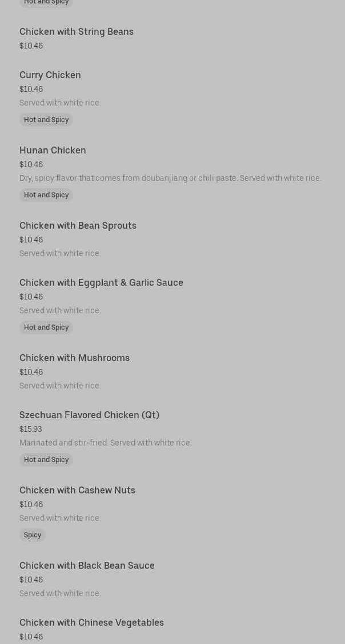345x644 pixels.
Task: Click the Szechuan 'Marinated and stir-fried' description
Action: coord(105,443)
